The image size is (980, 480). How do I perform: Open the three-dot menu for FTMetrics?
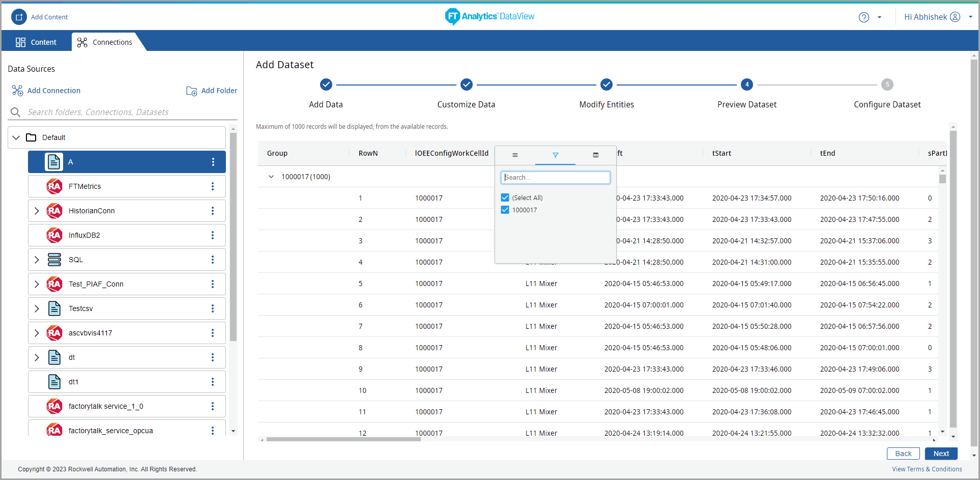coord(213,186)
